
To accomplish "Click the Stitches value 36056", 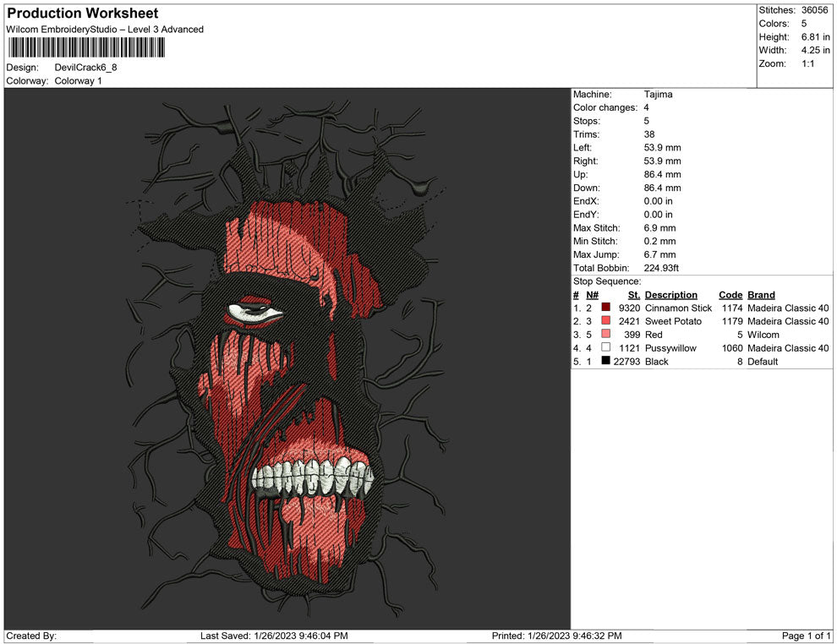I will [814, 10].
